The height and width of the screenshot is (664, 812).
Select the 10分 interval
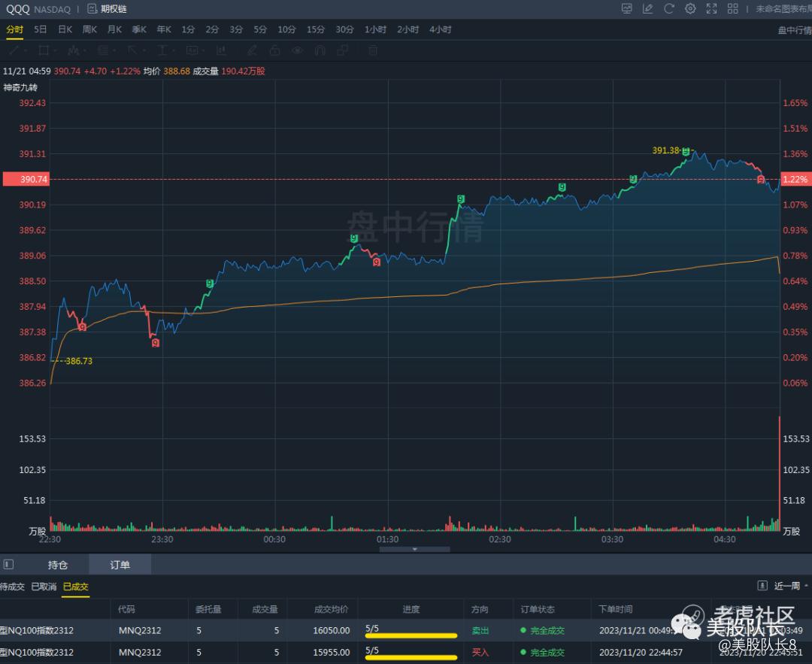tap(286, 29)
